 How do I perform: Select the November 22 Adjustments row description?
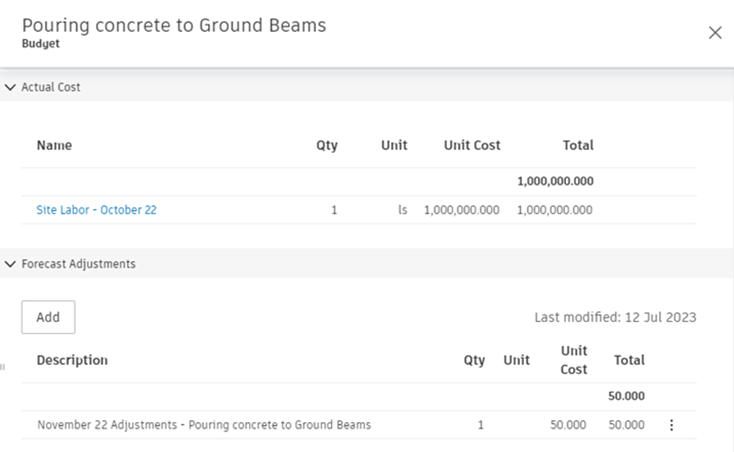click(x=204, y=425)
